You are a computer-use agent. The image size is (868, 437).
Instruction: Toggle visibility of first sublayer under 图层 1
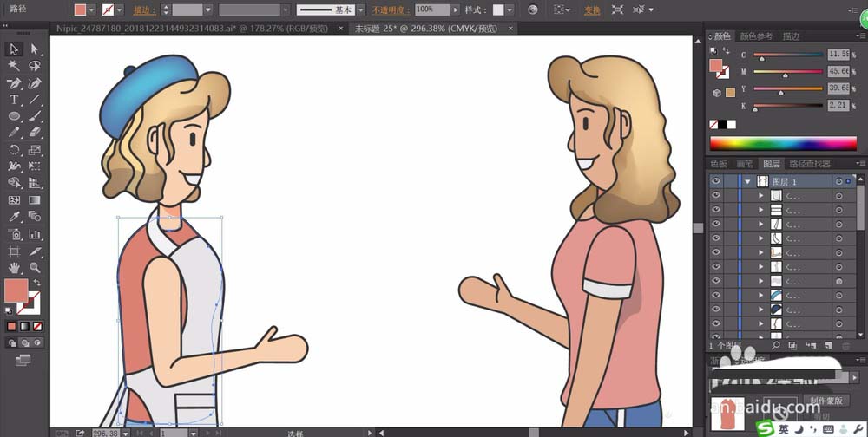point(716,195)
